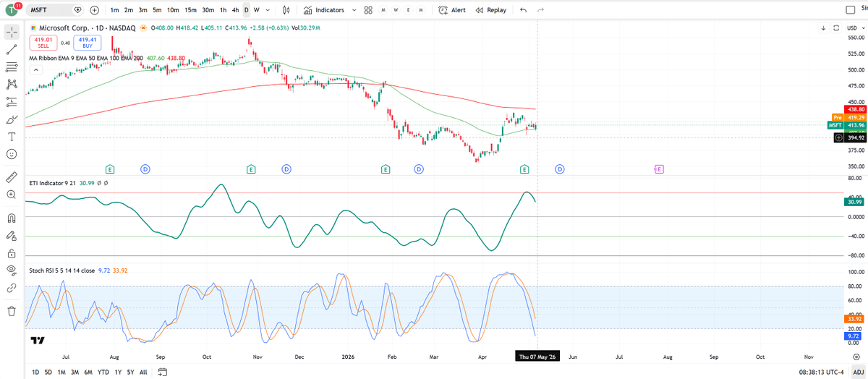
Task: Toggle the chart maximize frame icon
Action: pos(835,27)
